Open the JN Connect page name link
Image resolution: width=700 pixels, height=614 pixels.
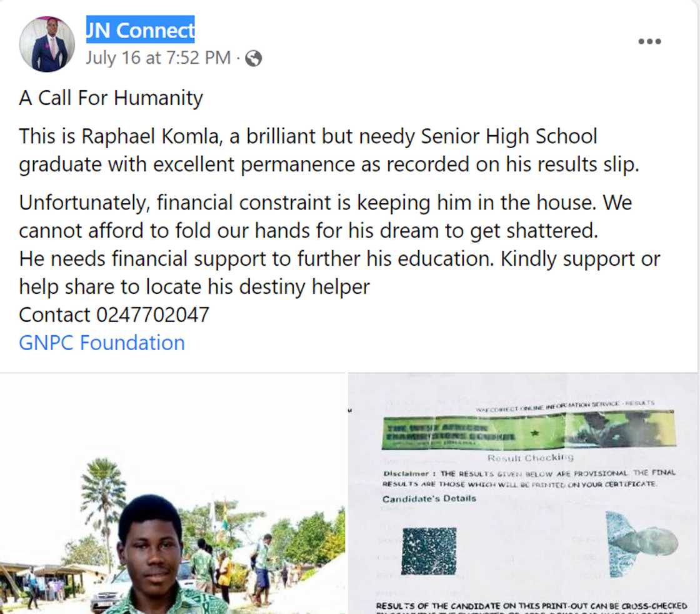[x=141, y=29]
